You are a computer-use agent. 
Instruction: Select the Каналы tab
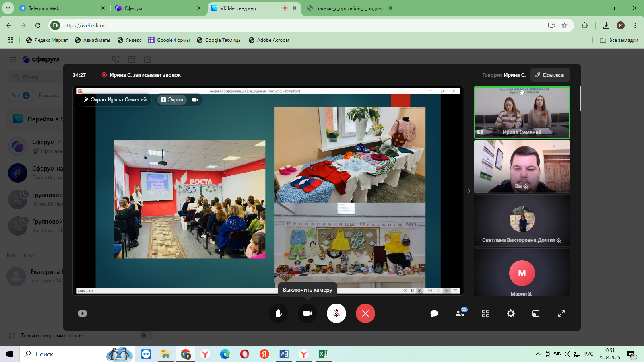tap(49, 95)
